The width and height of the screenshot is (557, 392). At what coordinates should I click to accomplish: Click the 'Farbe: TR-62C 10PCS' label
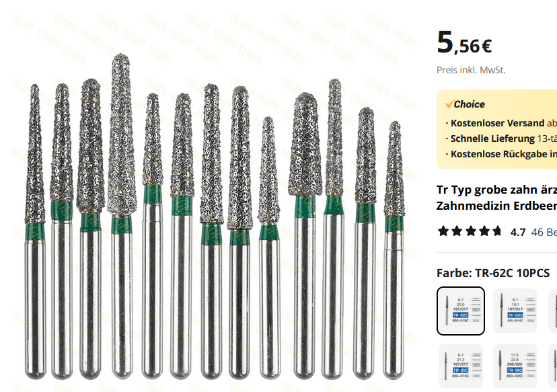click(493, 273)
